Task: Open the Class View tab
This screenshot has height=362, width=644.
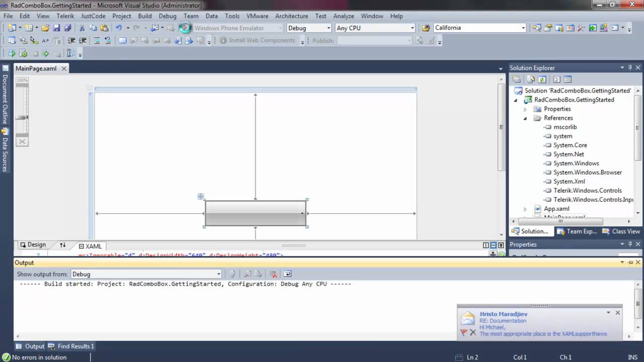Action: tap(621, 231)
